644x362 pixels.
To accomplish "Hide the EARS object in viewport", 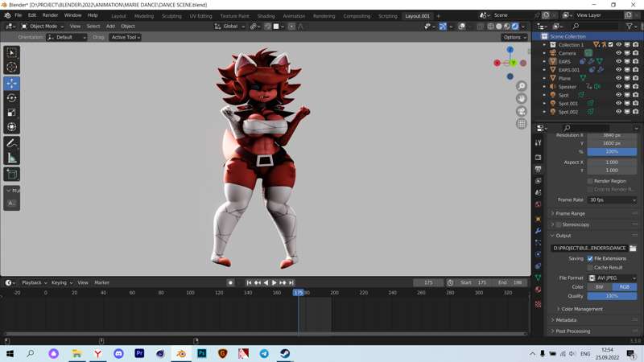I will [618, 61].
